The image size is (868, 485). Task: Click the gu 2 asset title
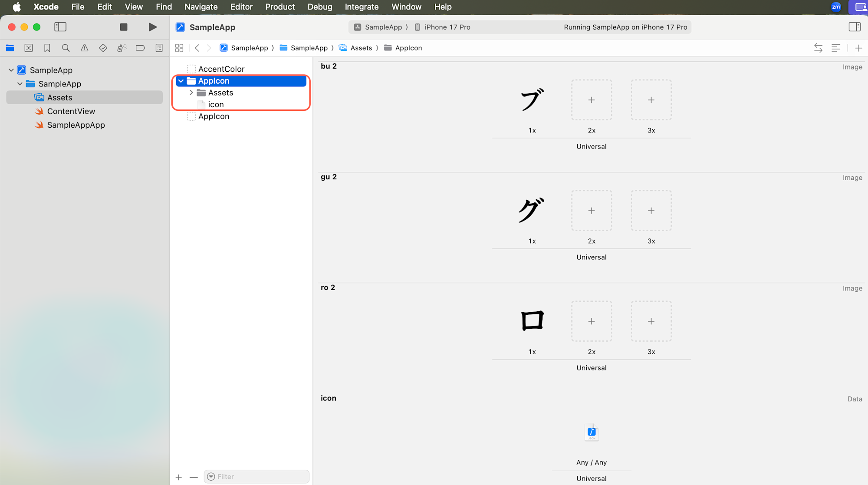point(329,177)
